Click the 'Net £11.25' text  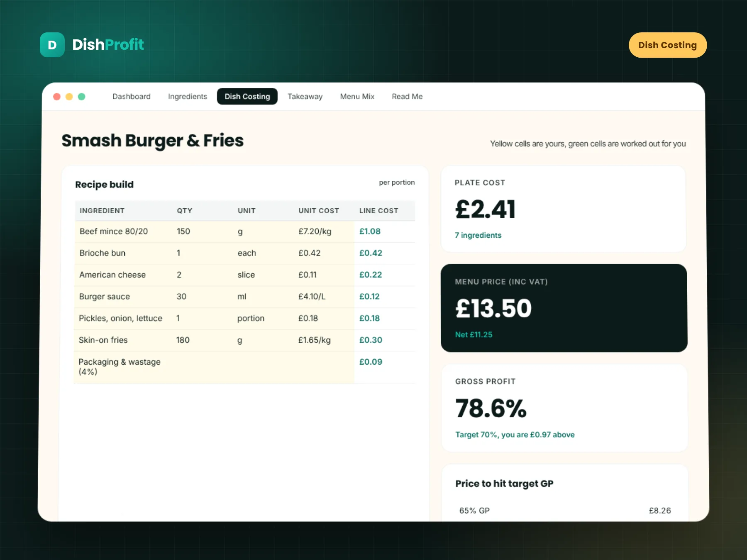tap(474, 335)
